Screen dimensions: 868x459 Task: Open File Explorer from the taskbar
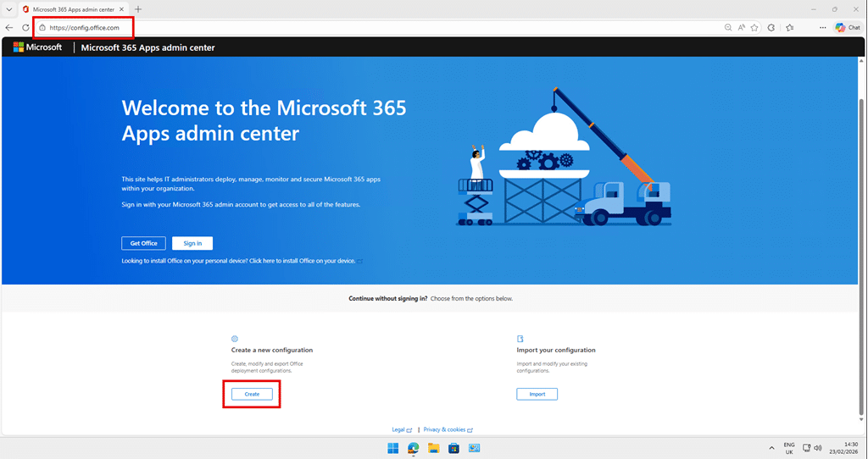433,447
